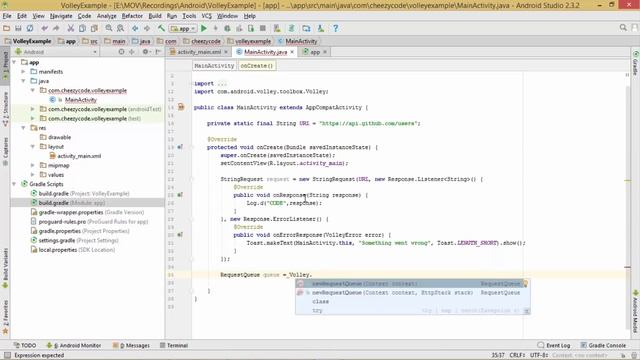This screenshot has height=360, width=640.
Task: Collapse the app module tree node
Action: (15, 62)
